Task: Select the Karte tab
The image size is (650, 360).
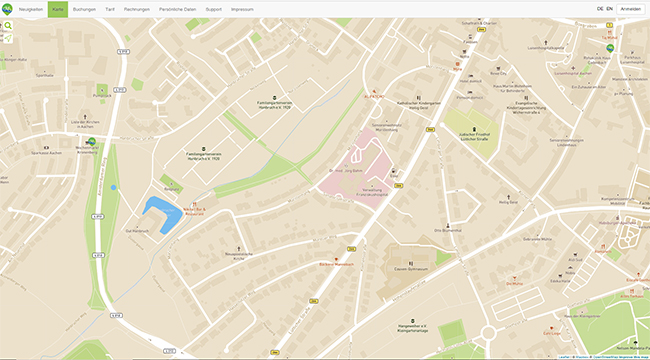Action: [x=58, y=9]
